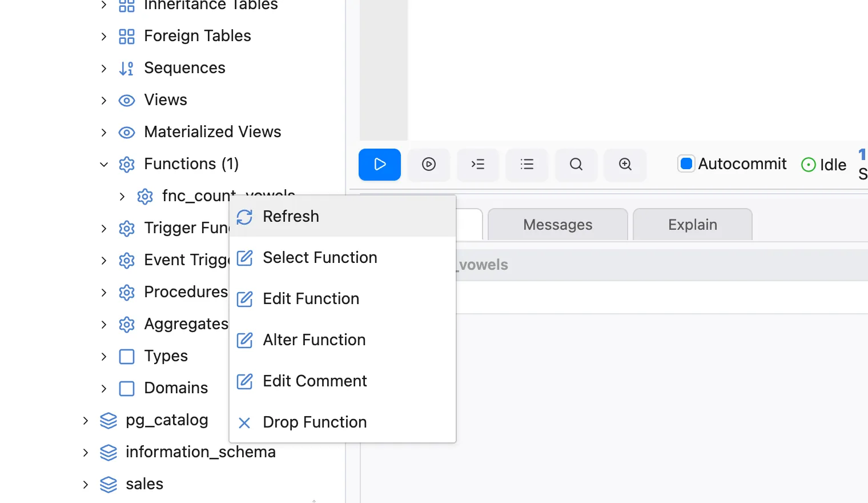Choose Edit Comment from context menu
The width and height of the screenshot is (868, 503).
point(343,381)
